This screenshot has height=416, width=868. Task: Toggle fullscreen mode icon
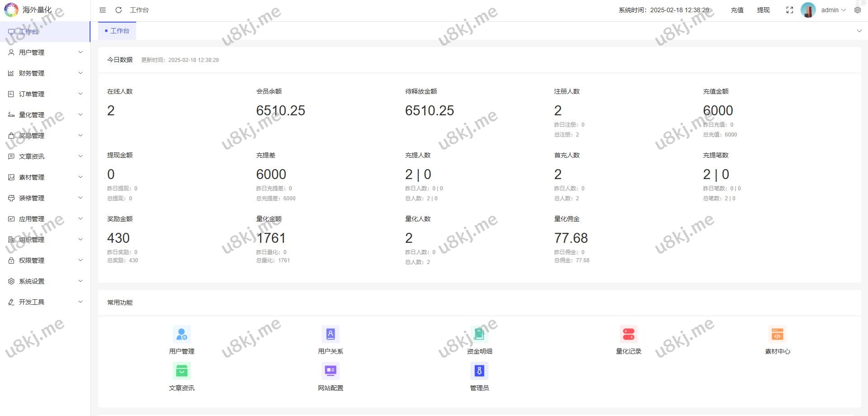[789, 10]
